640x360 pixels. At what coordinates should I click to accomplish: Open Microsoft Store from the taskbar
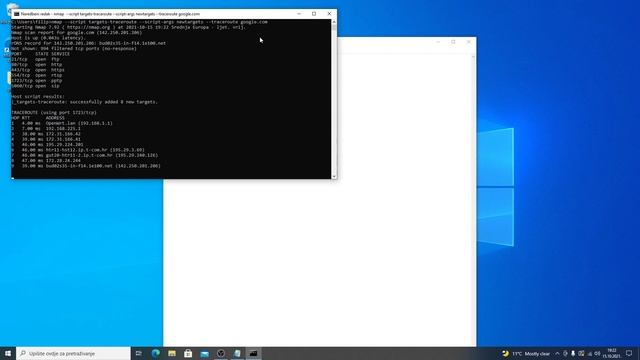coord(188,353)
